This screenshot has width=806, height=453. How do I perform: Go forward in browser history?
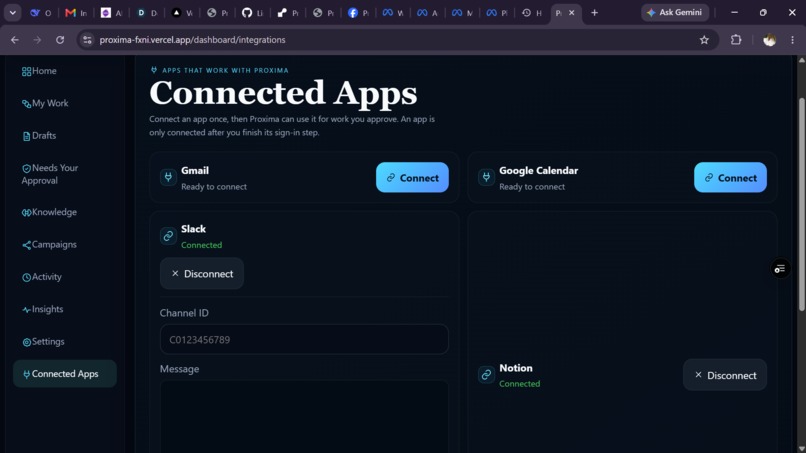click(37, 40)
